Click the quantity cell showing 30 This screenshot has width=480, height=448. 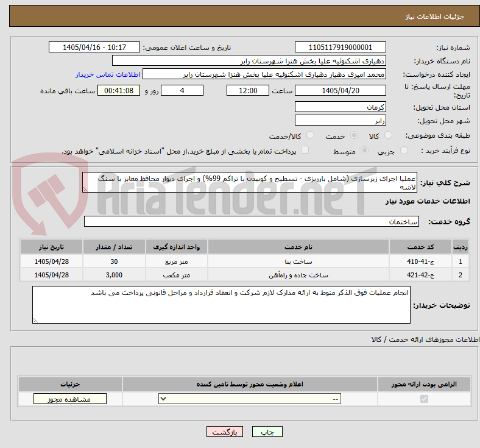[x=114, y=261]
